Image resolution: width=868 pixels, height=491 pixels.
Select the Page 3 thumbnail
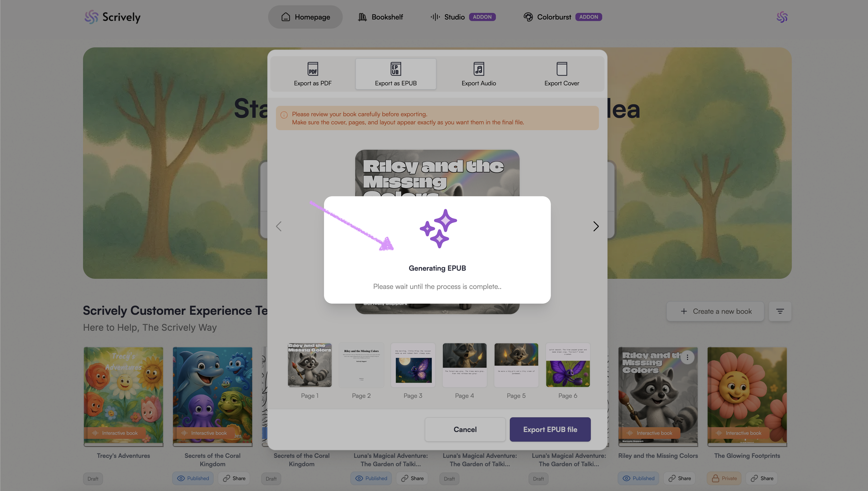point(413,365)
